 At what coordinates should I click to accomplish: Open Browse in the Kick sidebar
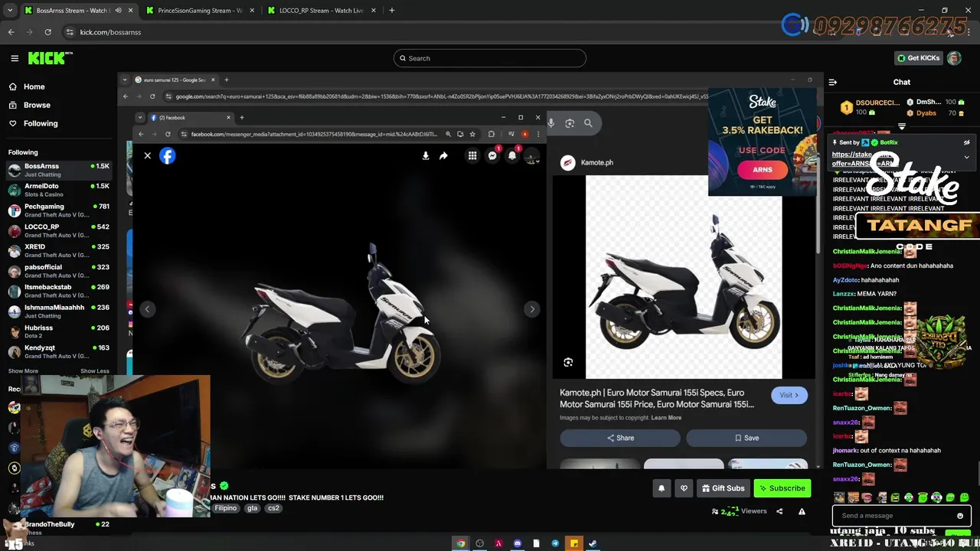[36, 105]
